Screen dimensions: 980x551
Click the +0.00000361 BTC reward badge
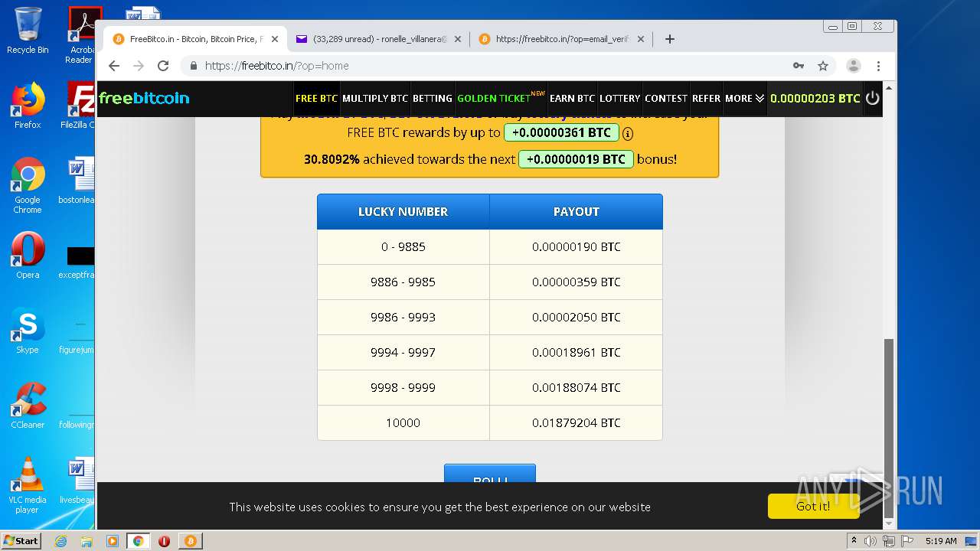(x=561, y=132)
